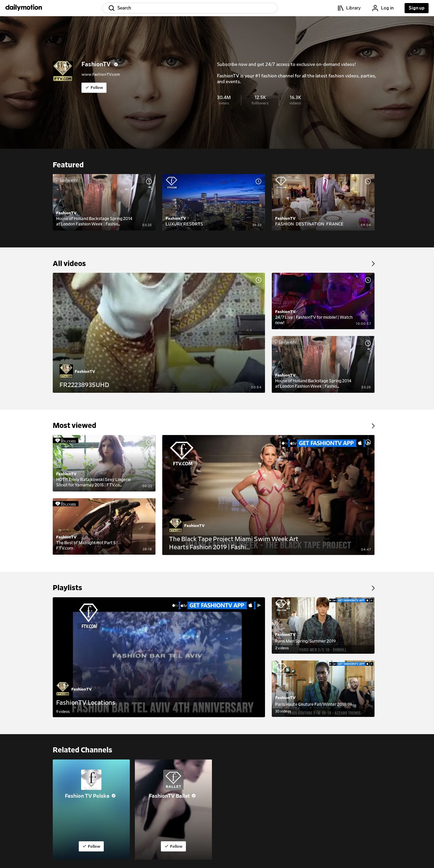Screen dimensions: 434x868
Task: Open The Best of Midnight Hot Part 5
Action: (104, 526)
